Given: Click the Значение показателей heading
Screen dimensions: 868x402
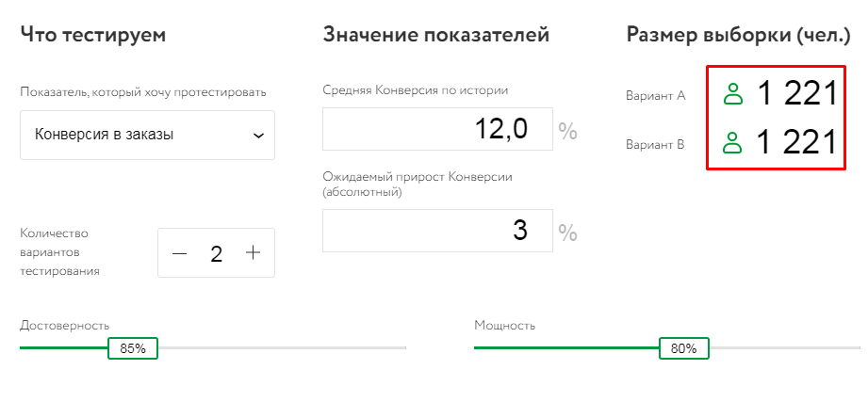Looking at the screenshot, I should 435,36.
